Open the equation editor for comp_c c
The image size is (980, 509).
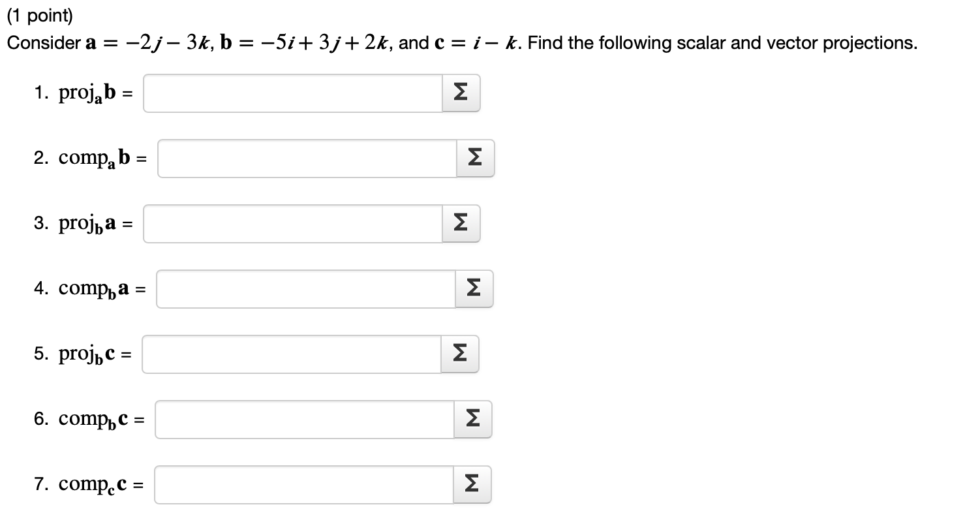(x=471, y=484)
